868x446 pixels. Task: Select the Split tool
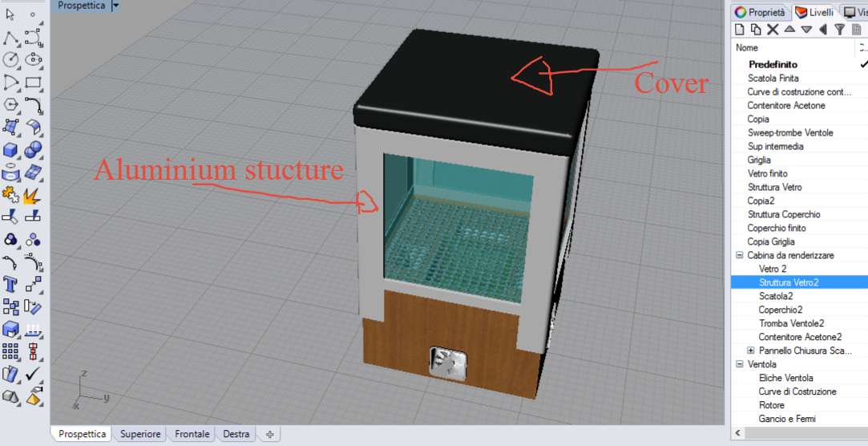coord(33,217)
